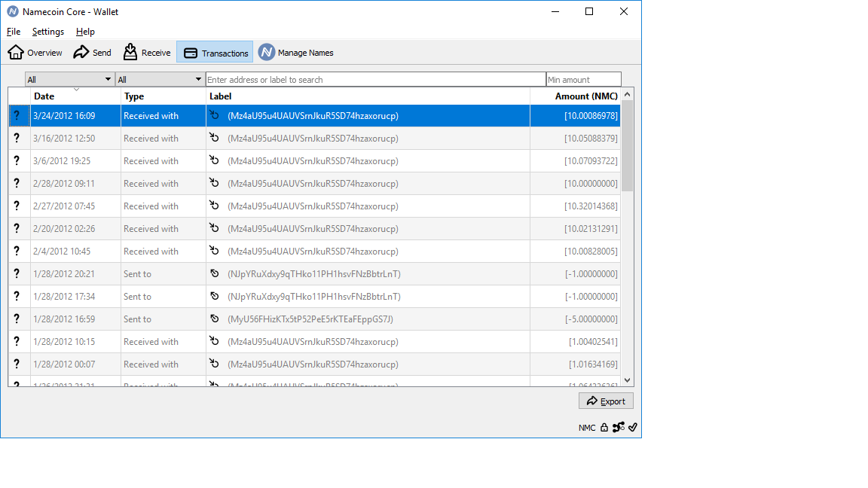Open the Send tab
The height and width of the screenshot is (488, 868).
(93, 53)
